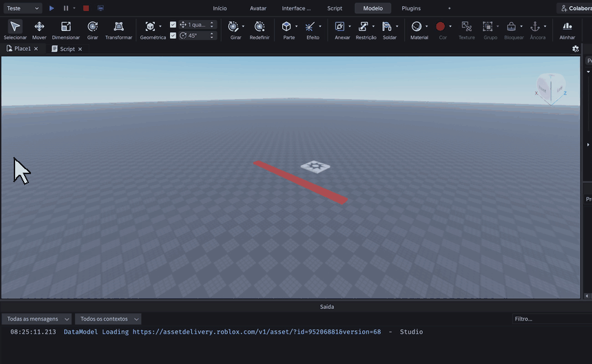Click the Girar pivot edit icon
592x364 pixels.
tap(233, 26)
